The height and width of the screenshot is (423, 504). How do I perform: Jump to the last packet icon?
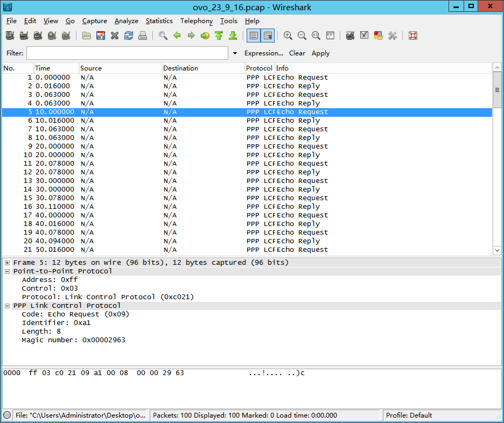pyautogui.click(x=233, y=36)
